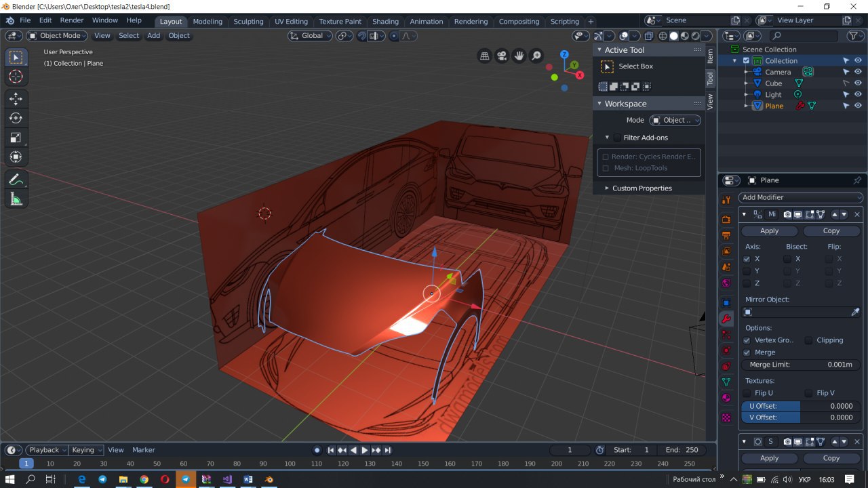Click the Merge Limit field
This screenshot has width=868, height=488.
pyautogui.click(x=800, y=365)
